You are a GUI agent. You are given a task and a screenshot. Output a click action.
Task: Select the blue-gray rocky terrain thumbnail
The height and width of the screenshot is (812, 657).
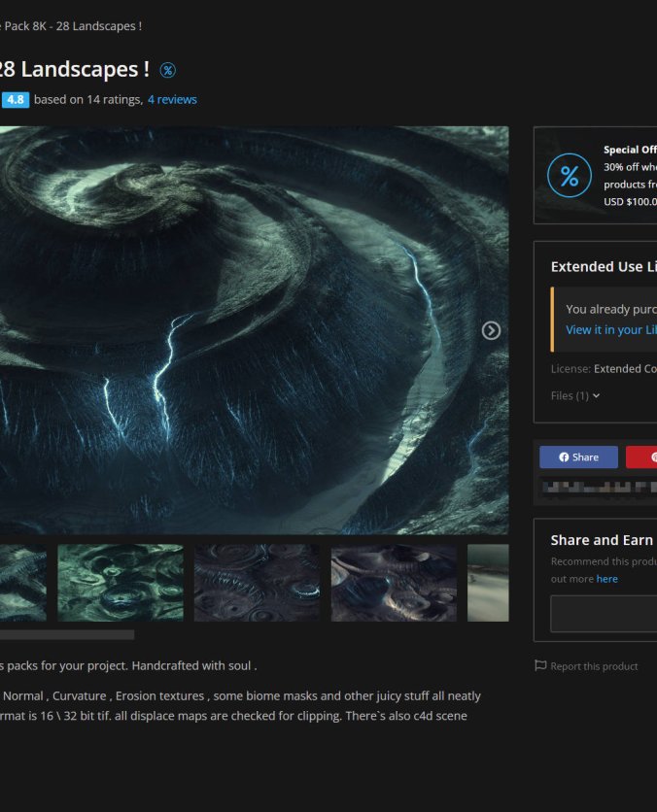[x=394, y=583]
